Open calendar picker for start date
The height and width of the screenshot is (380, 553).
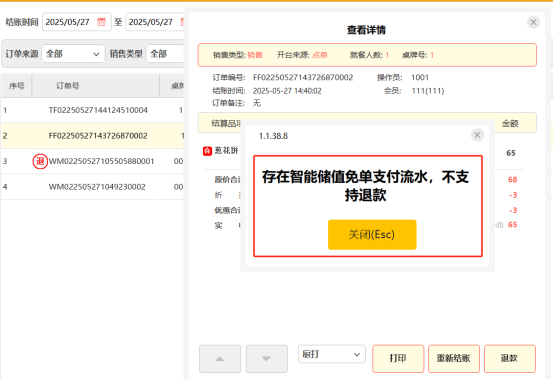coord(101,22)
